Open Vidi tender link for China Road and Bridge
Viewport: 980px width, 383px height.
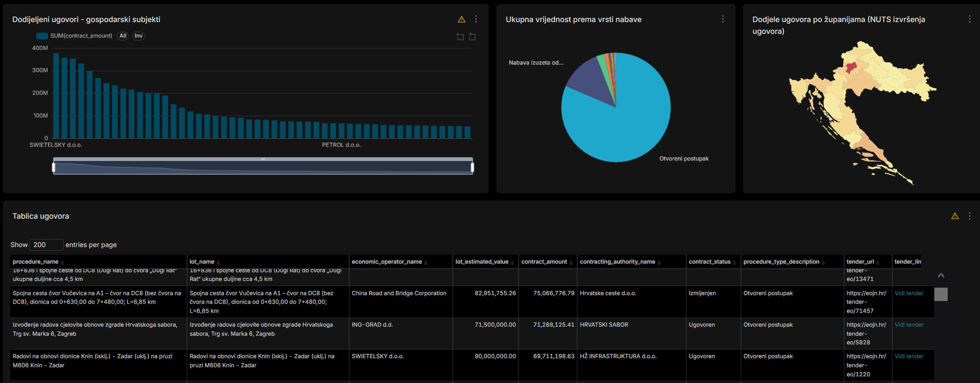(909, 293)
